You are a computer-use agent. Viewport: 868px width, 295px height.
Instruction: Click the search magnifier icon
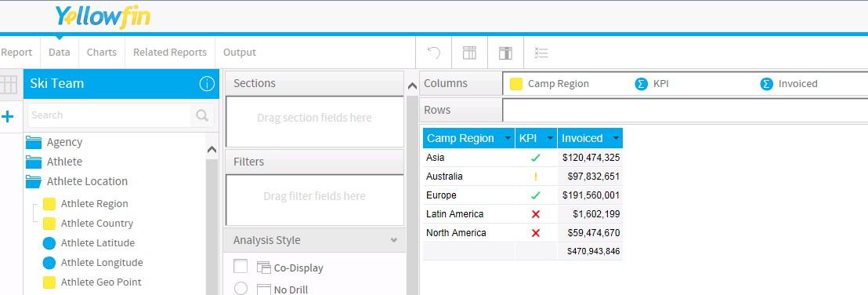click(202, 115)
